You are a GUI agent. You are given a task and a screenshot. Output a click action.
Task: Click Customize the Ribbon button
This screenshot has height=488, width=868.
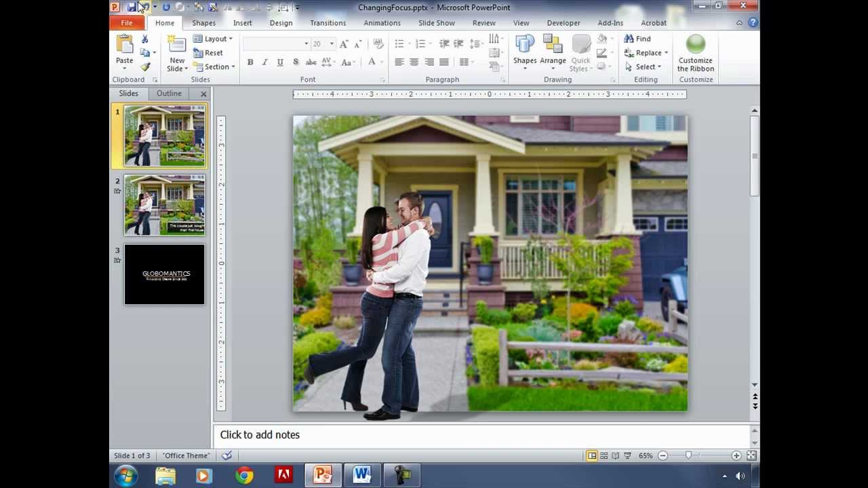[696, 54]
